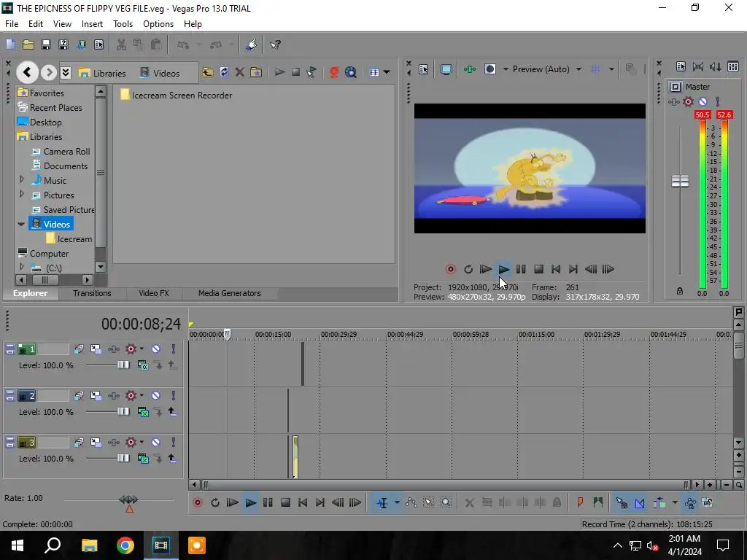747x560 pixels.
Task: Solo video track 2
Action: coord(174,396)
